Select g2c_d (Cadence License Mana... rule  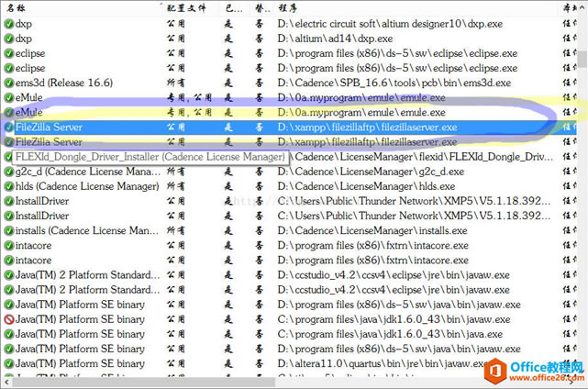[88, 172]
